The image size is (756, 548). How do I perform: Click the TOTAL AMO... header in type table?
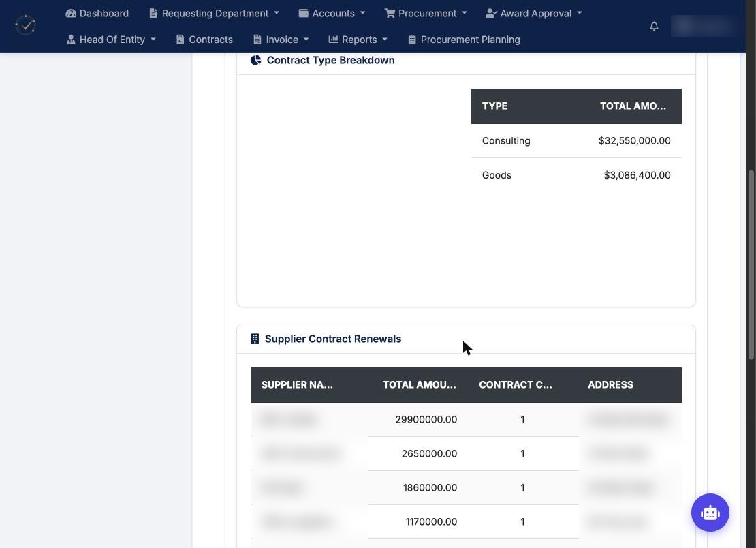[x=633, y=106]
